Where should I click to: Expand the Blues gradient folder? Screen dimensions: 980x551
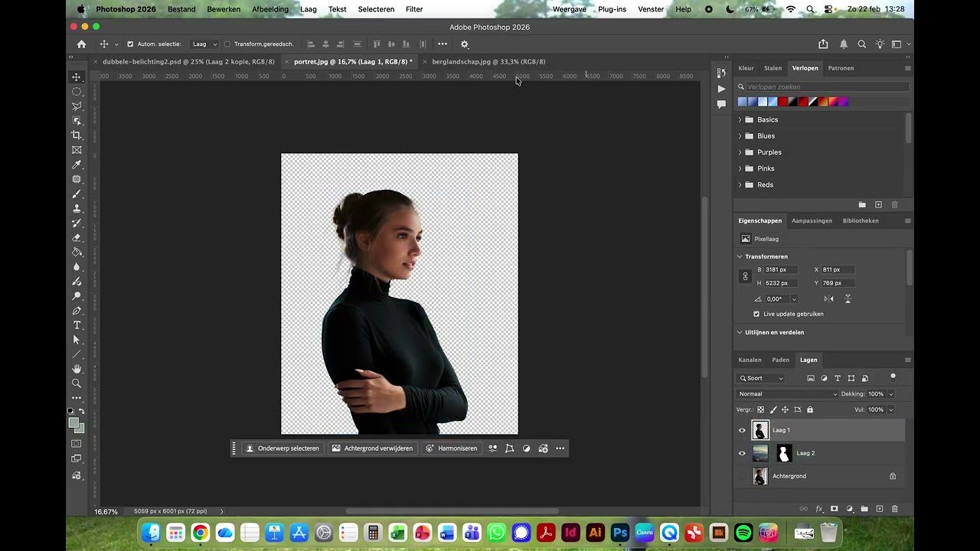click(740, 136)
